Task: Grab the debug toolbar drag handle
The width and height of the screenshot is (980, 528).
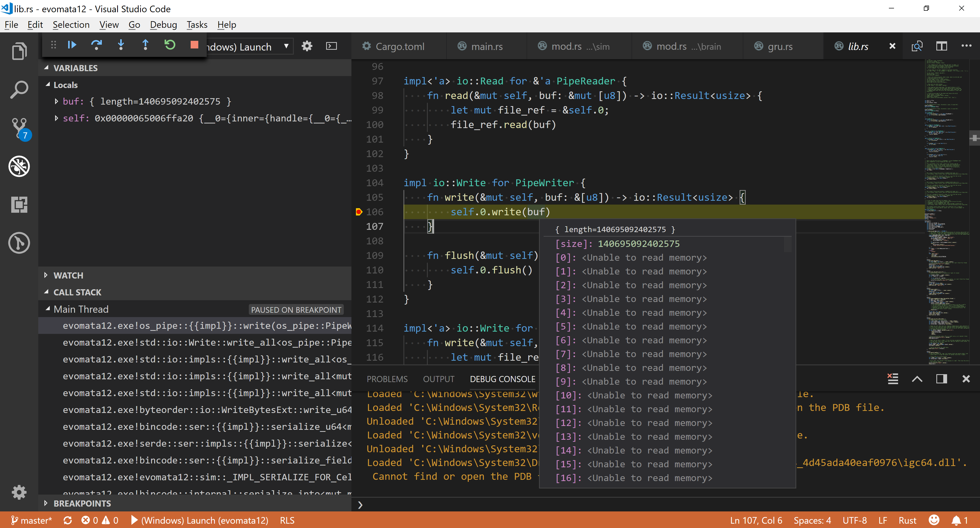Action: tap(53, 45)
